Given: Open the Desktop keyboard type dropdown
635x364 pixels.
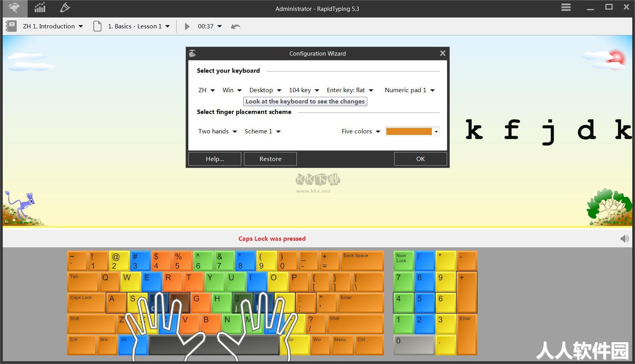Looking at the screenshot, I should tap(265, 90).
